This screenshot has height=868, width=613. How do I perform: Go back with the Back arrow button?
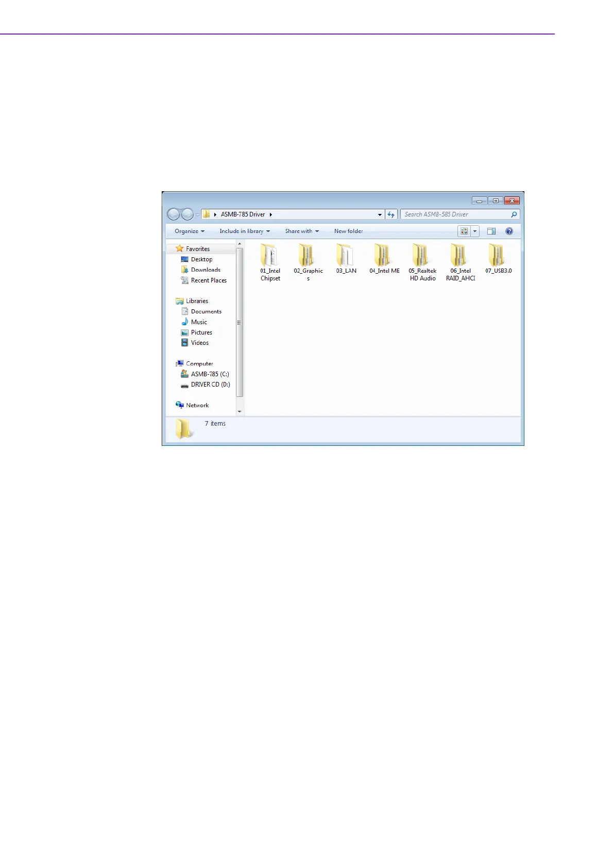[174, 214]
